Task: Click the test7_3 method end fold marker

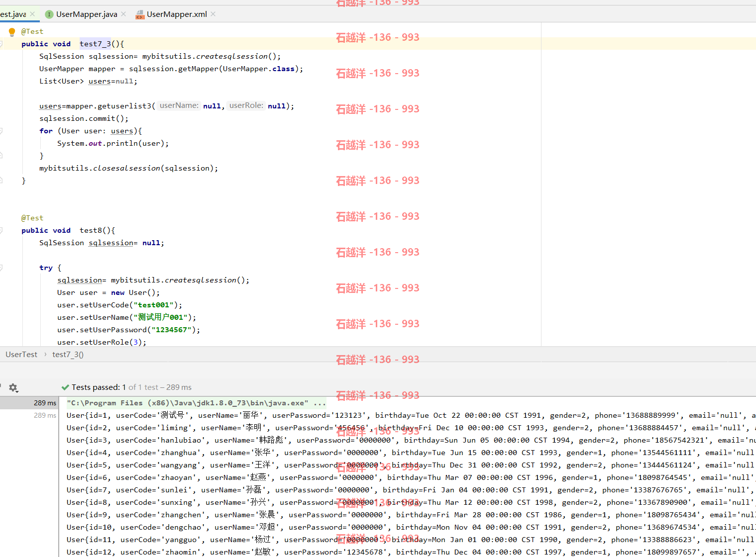Action: click(x=1, y=181)
